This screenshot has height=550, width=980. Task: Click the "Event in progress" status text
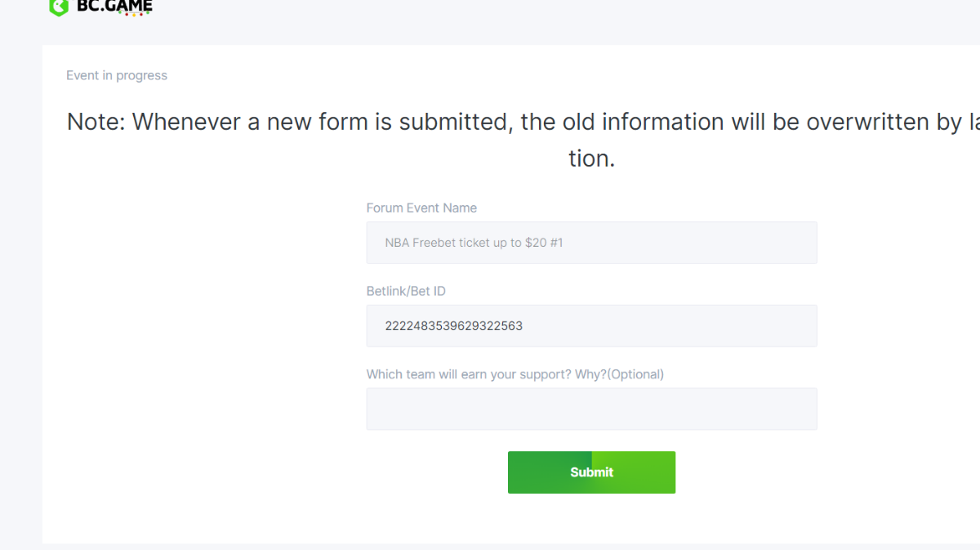[x=117, y=75]
